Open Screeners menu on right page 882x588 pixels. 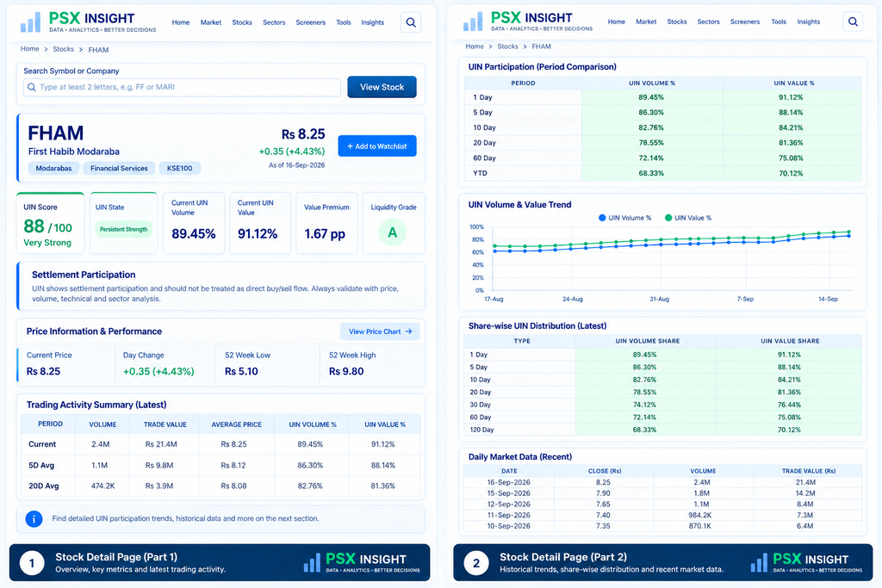tap(745, 22)
